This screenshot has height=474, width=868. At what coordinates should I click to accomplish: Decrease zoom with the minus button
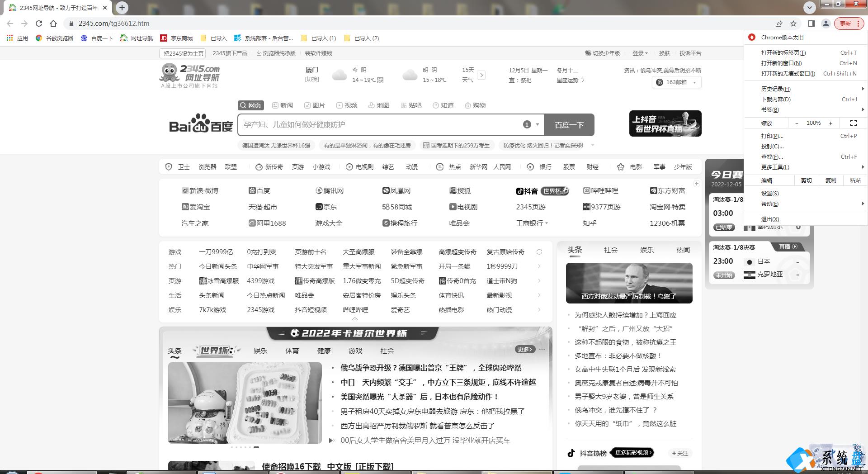797,123
